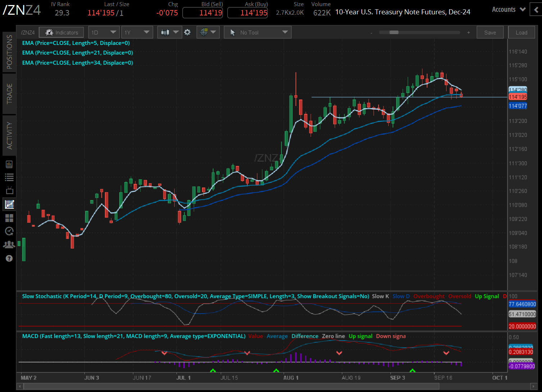Open chart settings with the gear icon
The image size is (542, 392).
coord(187,32)
